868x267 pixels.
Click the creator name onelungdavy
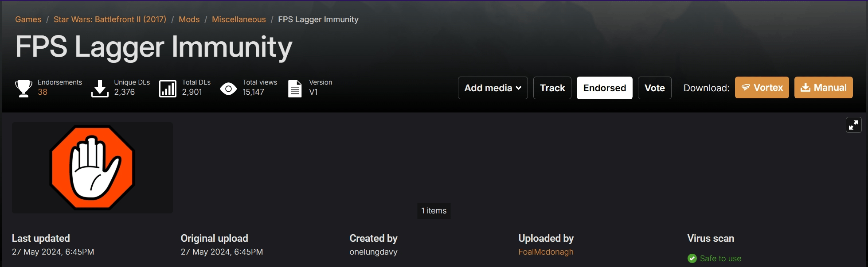pyautogui.click(x=373, y=252)
